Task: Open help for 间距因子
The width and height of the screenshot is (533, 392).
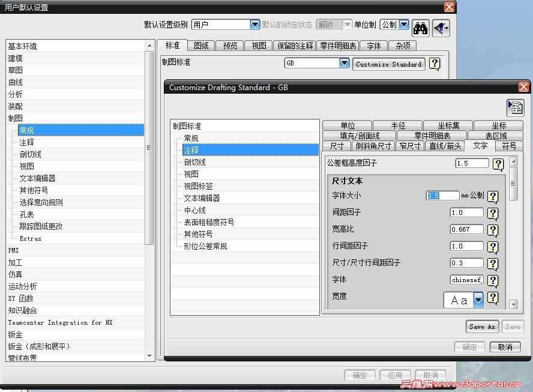Action: [x=493, y=213]
